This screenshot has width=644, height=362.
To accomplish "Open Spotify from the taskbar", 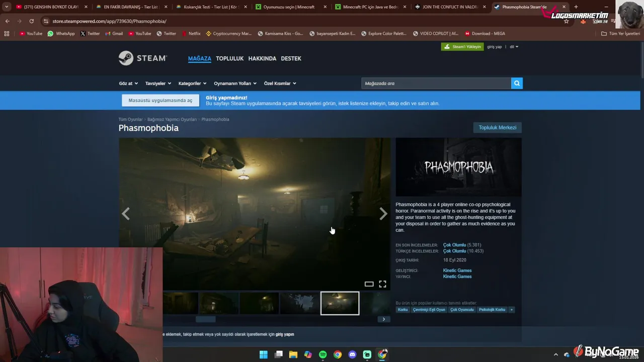I will click(323, 354).
